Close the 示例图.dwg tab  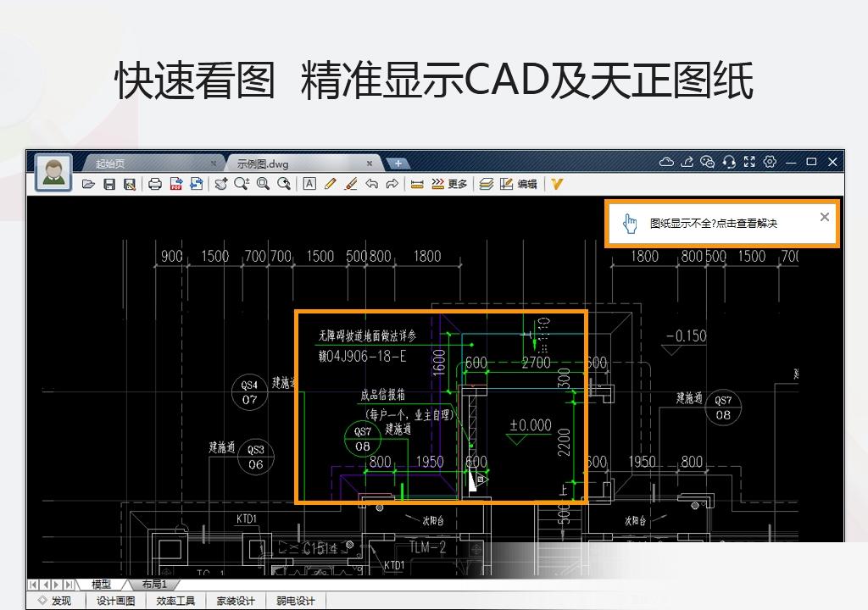click(x=370, y=164)
